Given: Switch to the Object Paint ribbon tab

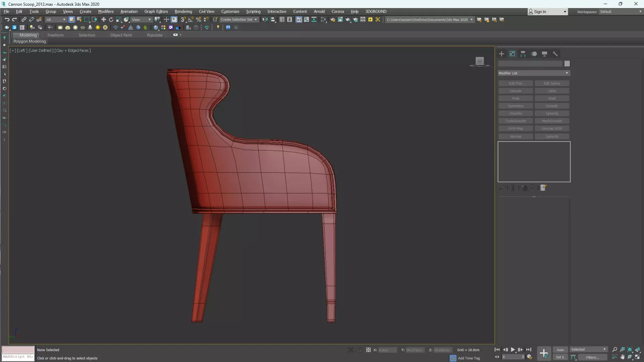Looking at the screenshot, I should click(x=121, y=35).
